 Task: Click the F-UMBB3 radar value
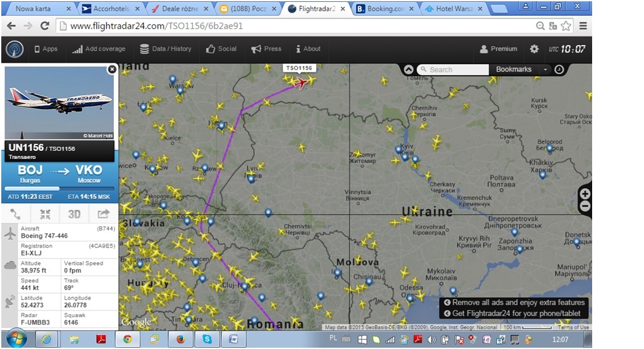coord(35,322)
